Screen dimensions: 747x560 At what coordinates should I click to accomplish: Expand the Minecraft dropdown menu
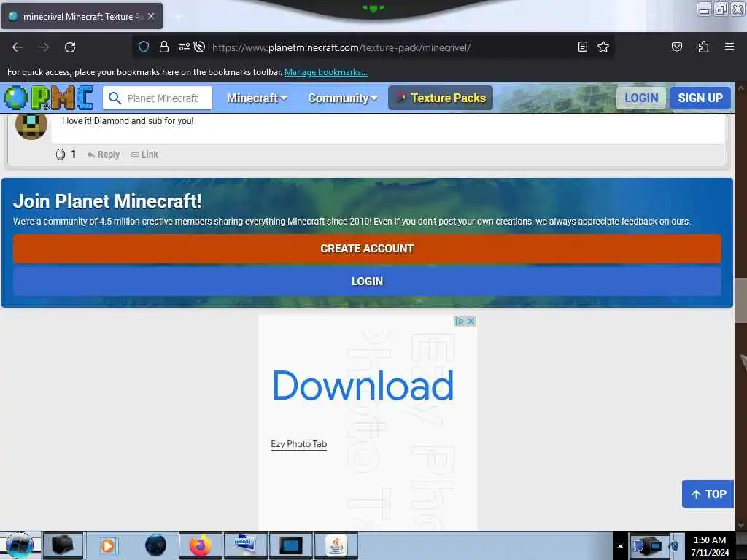point(258,98)
